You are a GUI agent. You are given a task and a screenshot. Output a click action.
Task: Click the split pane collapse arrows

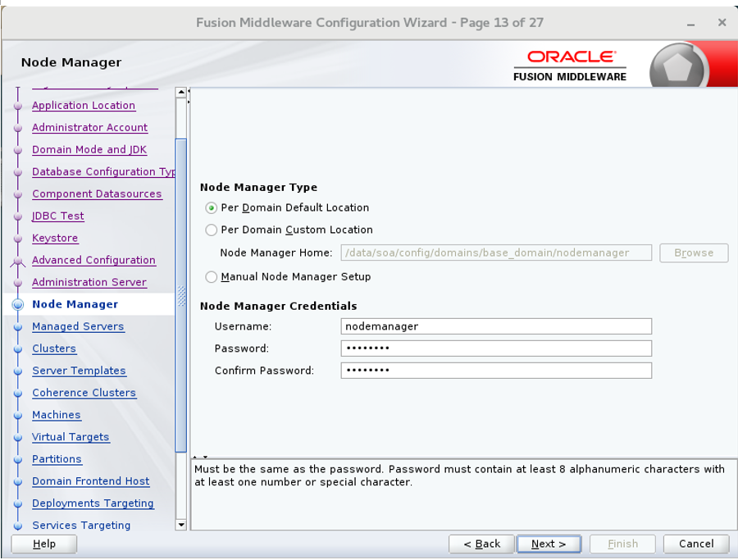coord(189,96)
